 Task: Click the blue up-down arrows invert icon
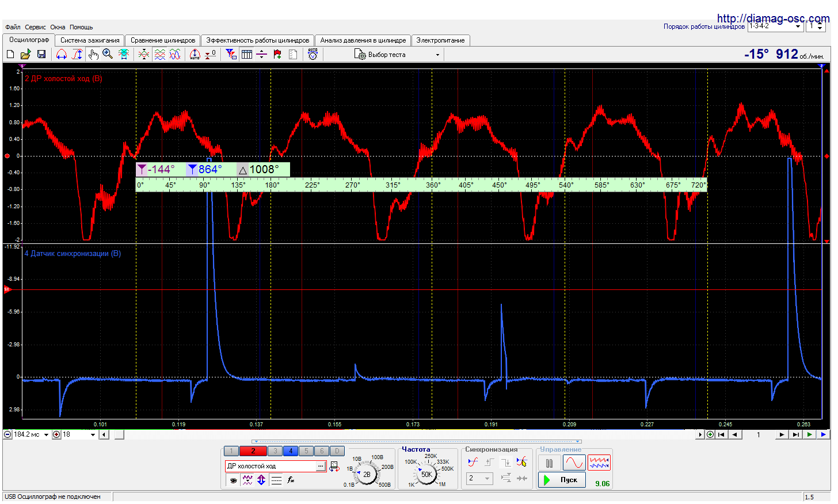(261, 480)
